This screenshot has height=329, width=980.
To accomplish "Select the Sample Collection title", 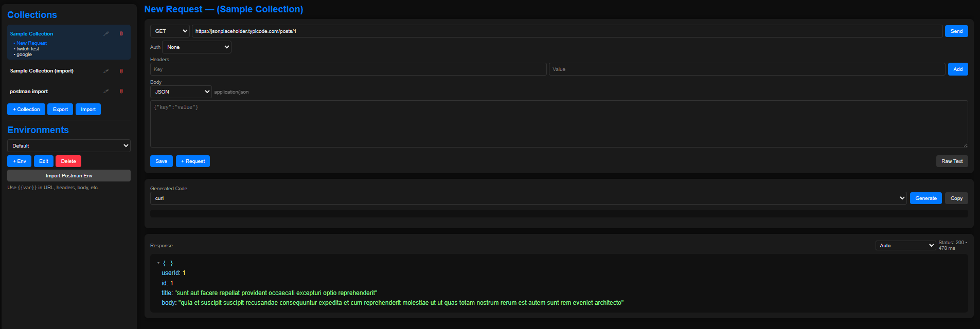I will point(31,34).
